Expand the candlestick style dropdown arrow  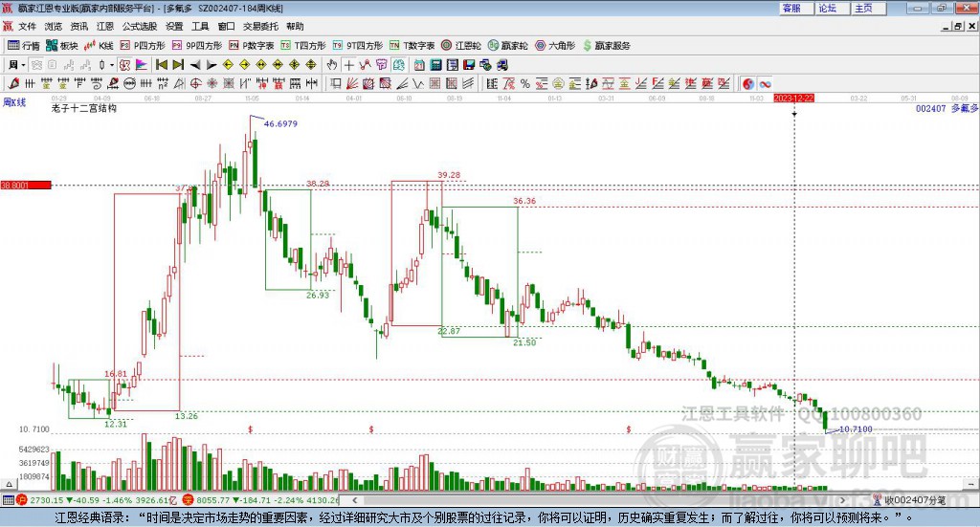point(112,65)
